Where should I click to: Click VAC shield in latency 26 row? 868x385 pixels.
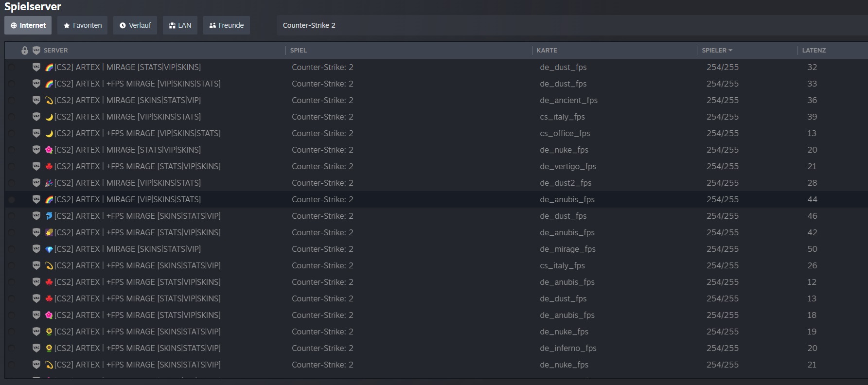pos(36,265)
